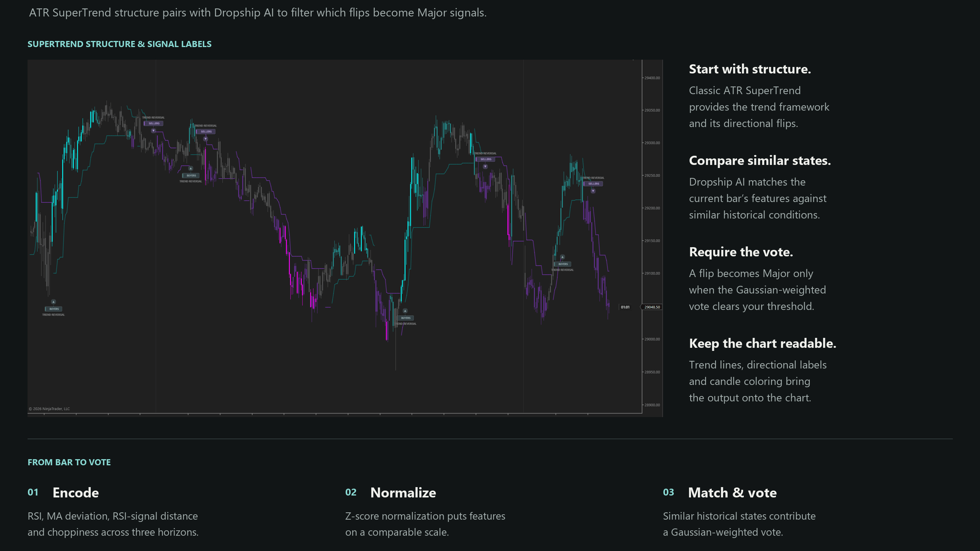Click the 'Start with structure.' heading
The width and height of the screenshot is (980, 551).
[750, 69]
